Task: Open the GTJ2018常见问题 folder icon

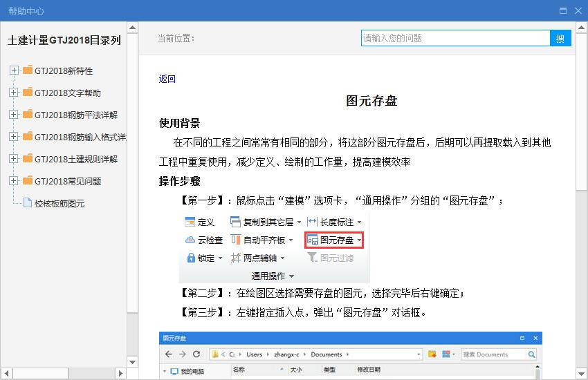Action: [x=28, y=180]
